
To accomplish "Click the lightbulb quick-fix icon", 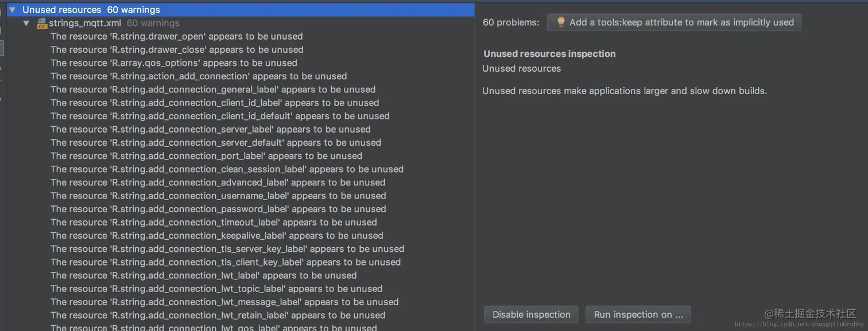I will pyautogui.click(x=561, y=22).
